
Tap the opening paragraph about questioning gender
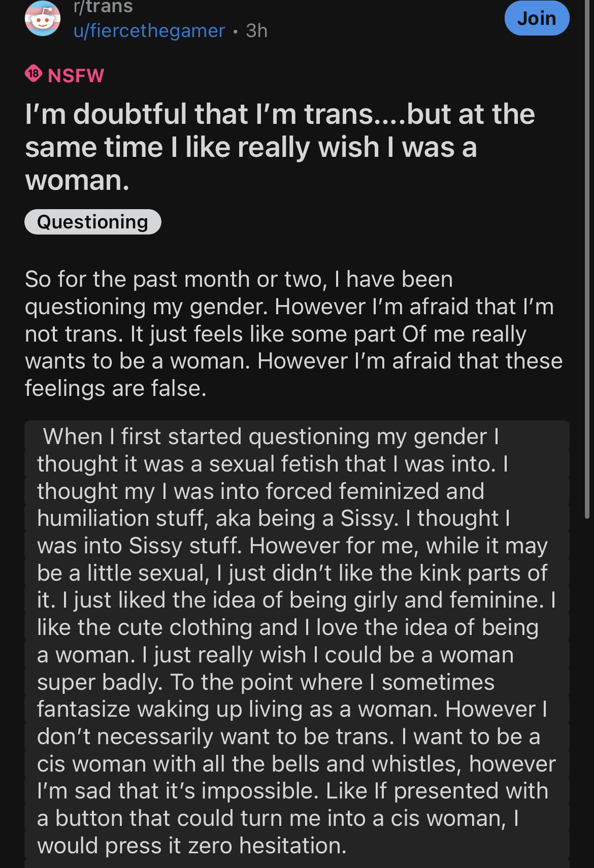point(293,333)
